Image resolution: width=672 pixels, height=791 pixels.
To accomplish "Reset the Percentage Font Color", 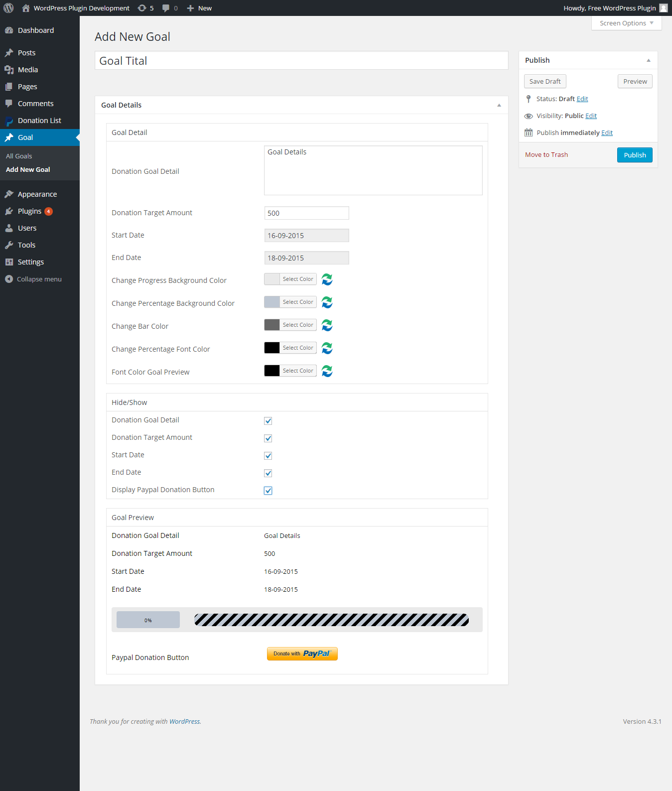I will (327, 348).
